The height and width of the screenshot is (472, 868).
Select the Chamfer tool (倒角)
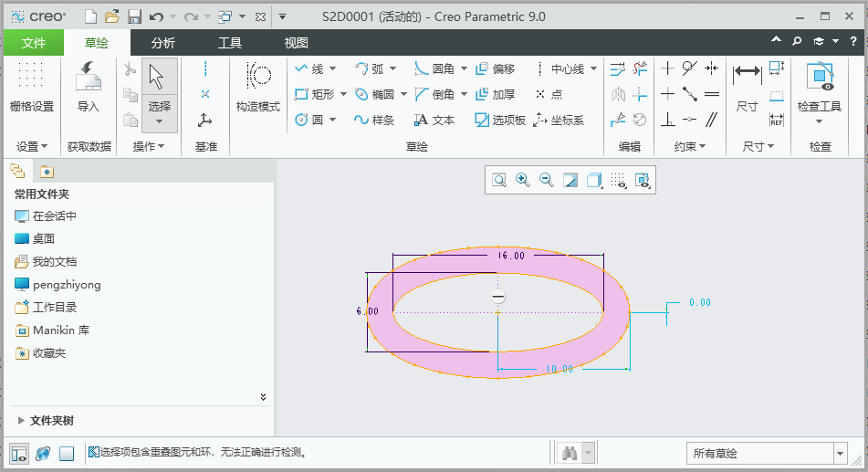click(x=434, y=94)
